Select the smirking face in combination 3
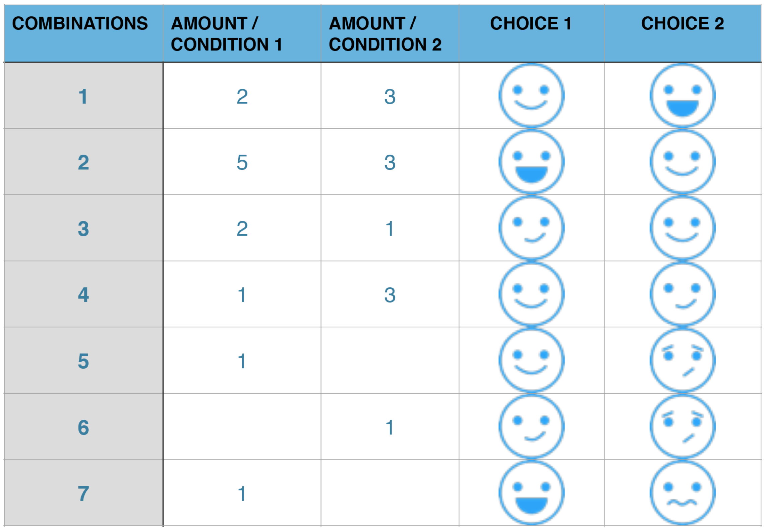767x532 pixels. (531, 228)
